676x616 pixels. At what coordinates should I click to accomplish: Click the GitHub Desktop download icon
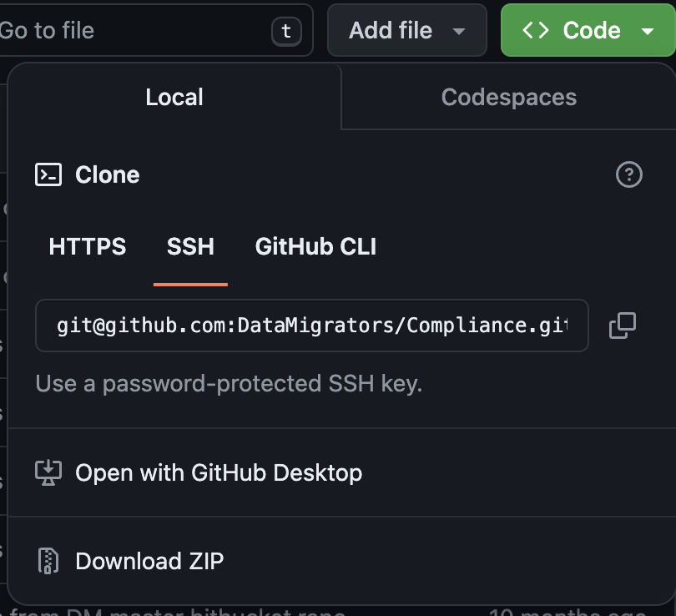click(48, 472)
